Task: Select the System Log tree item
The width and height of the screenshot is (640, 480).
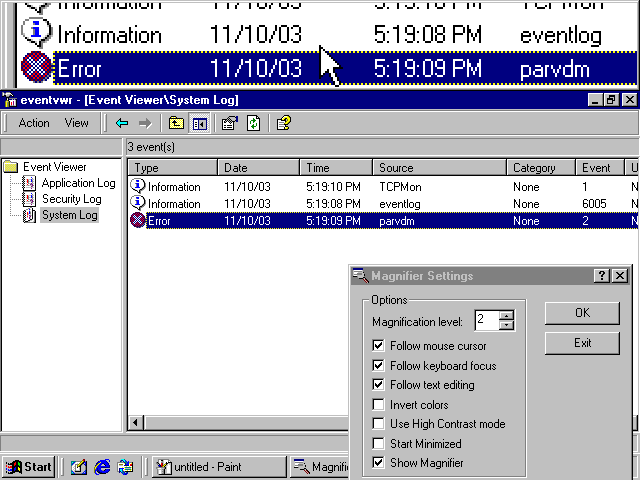Action: click(x=69, y=215)
